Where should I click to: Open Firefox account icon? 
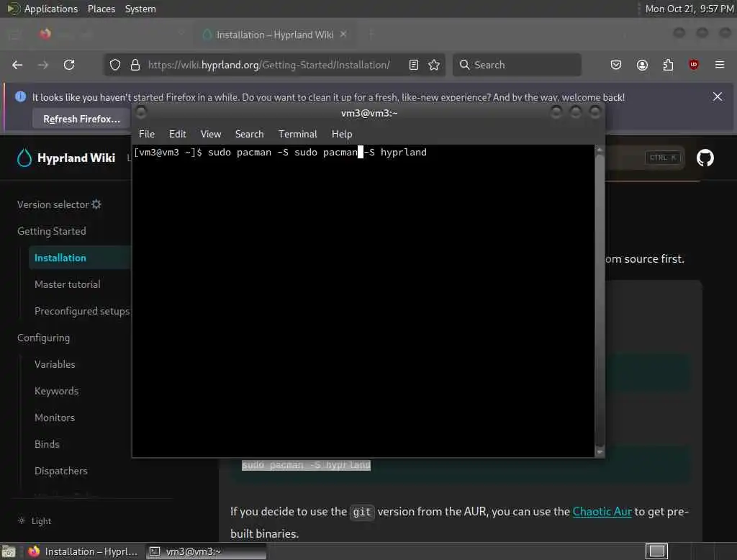tap(642, 65)
